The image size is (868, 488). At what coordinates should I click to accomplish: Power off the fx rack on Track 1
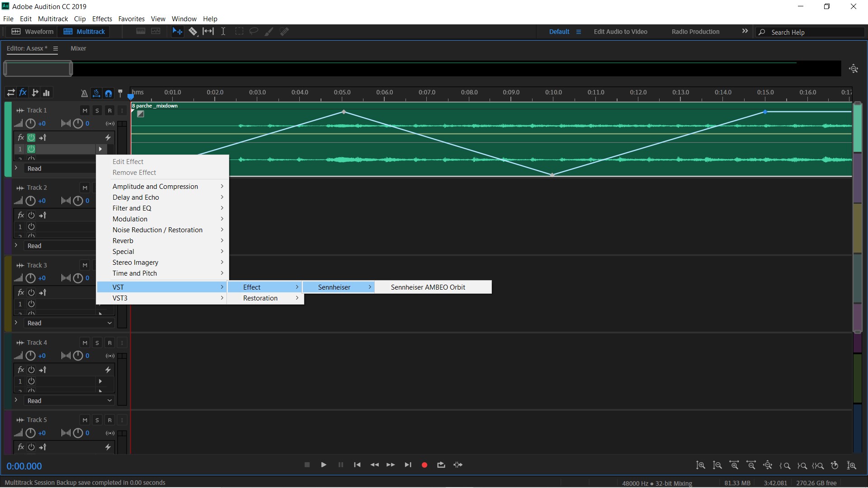pyautogui.click(x=31, y=137)
